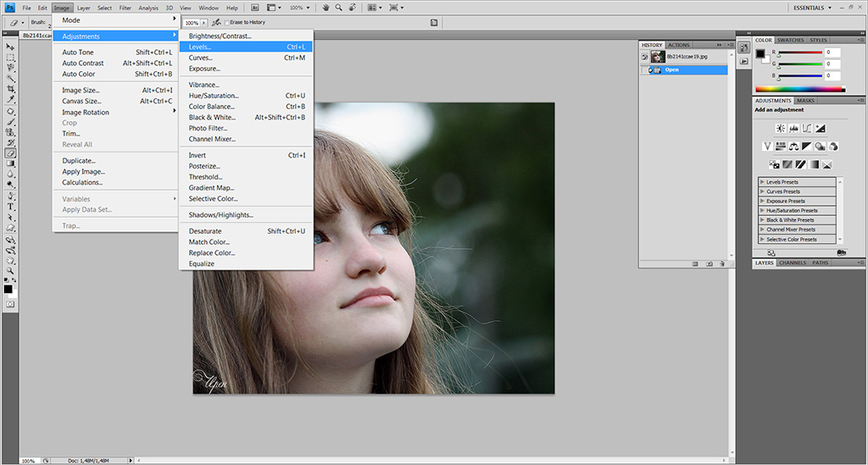The height and width of the screenshot is (465, 868).
Task: Click the R value input field
Action: [x=832, y=53]
